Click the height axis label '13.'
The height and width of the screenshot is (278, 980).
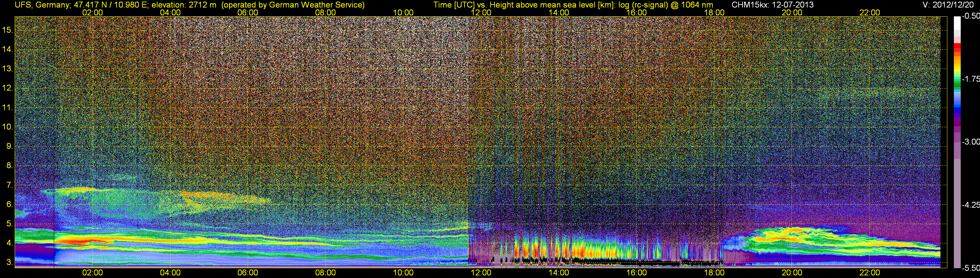click(8, 69)
